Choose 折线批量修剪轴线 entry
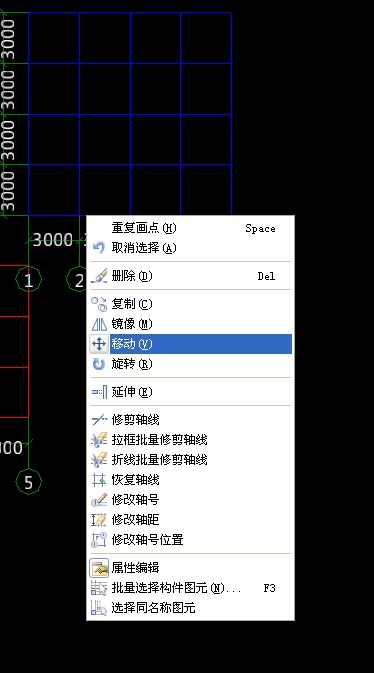This screenshot has height=673, width=374. pos(190,460)
